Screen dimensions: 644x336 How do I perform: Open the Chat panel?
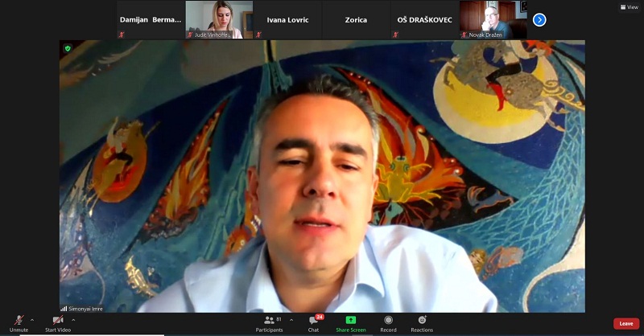[x=313, y=321]
